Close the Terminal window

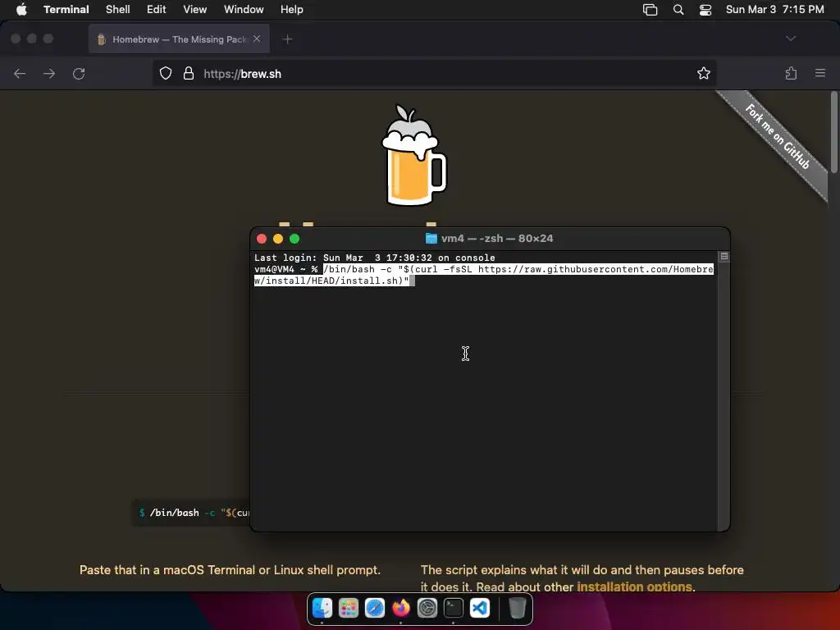click(x=262, y=239)
